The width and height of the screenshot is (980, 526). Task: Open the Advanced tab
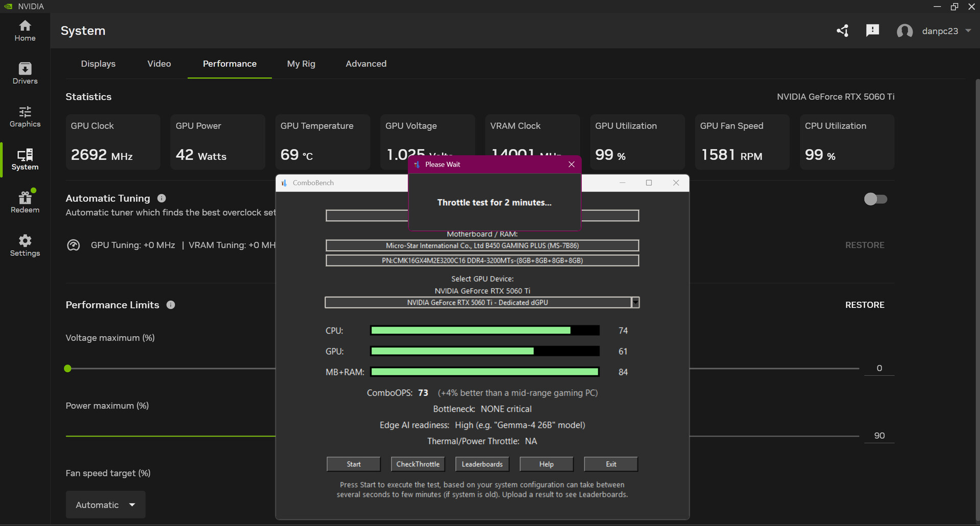366,64
